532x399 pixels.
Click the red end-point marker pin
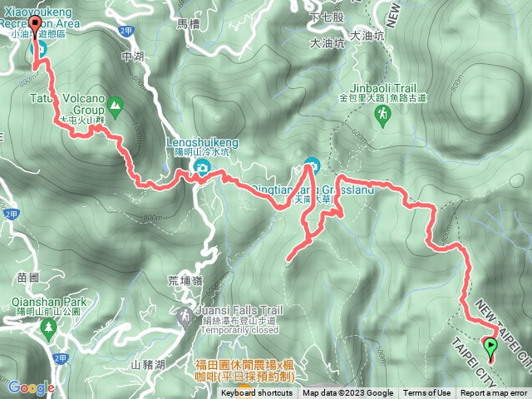pos(35,24)
